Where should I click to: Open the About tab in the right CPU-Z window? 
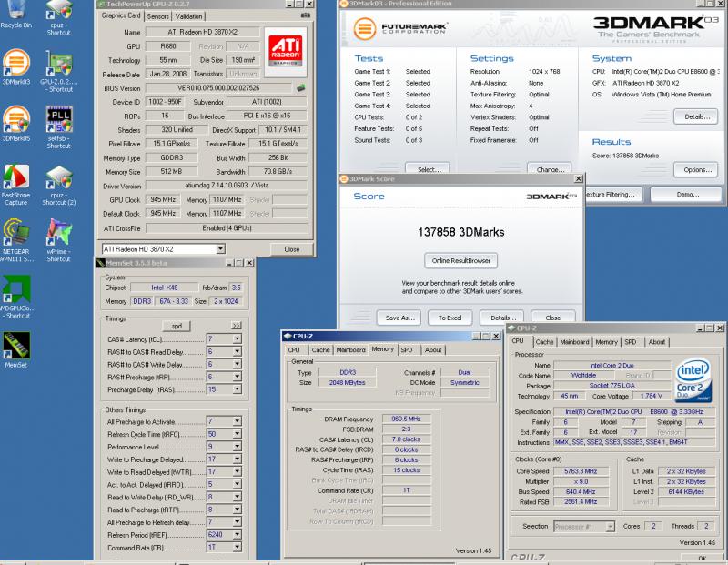pos(657,342)
